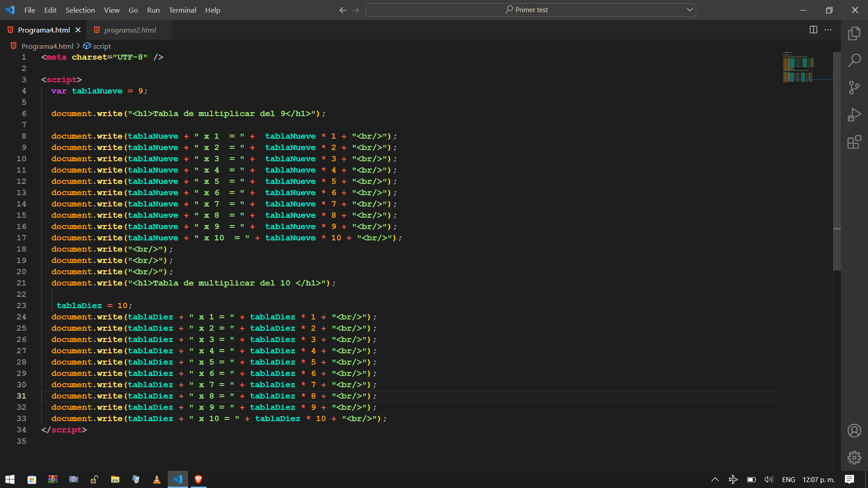868x488 pixels.
Task: Click the battery status tray icon
Action: pyautogui.click(x=751, y=479)
